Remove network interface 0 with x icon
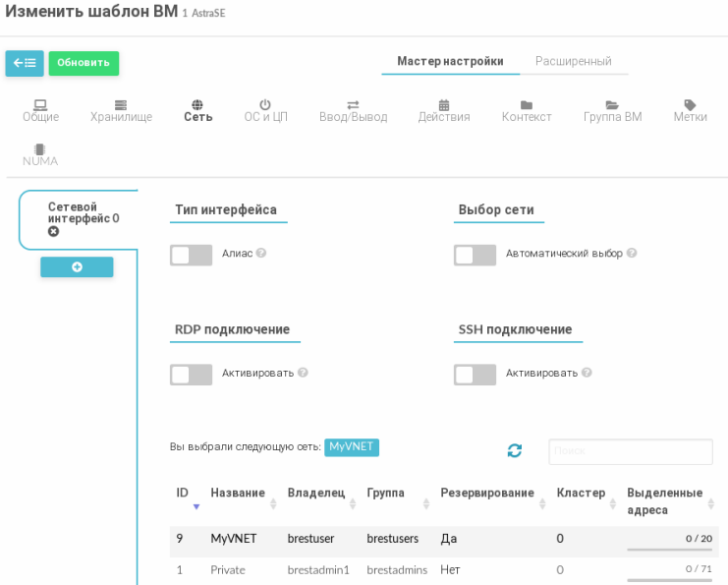Screen dimensions: 728x585 pyautogui.click(x=54, y=232)
